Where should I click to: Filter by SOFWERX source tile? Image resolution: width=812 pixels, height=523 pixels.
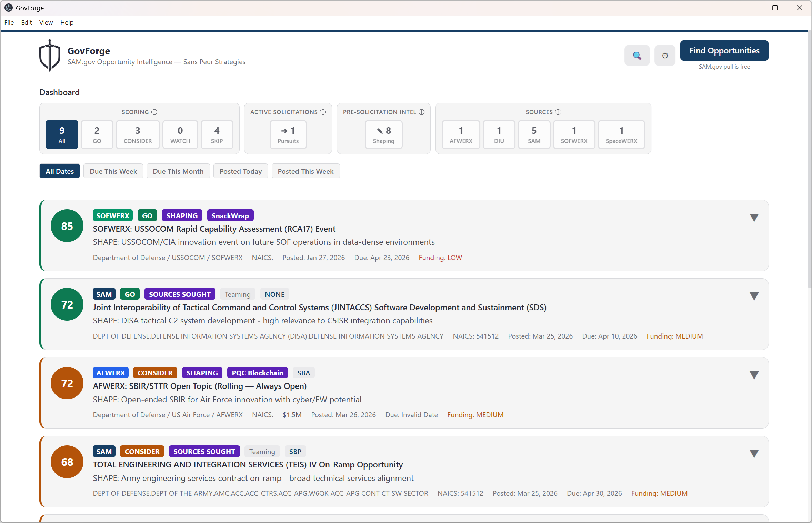click(574, 134)
